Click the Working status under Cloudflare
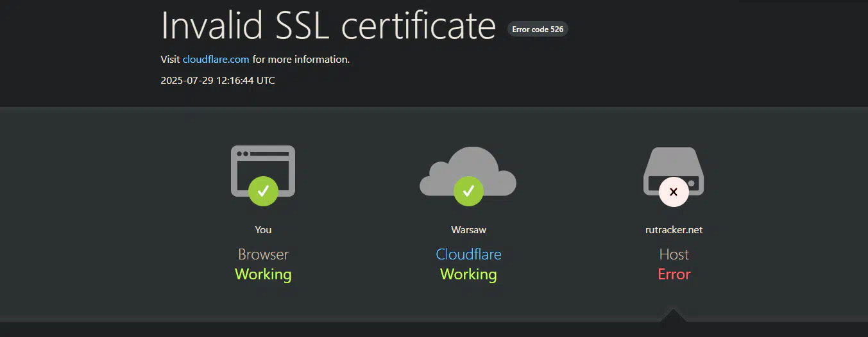The height and width of the screenshot is (337, 868). [x=468, y=274]
